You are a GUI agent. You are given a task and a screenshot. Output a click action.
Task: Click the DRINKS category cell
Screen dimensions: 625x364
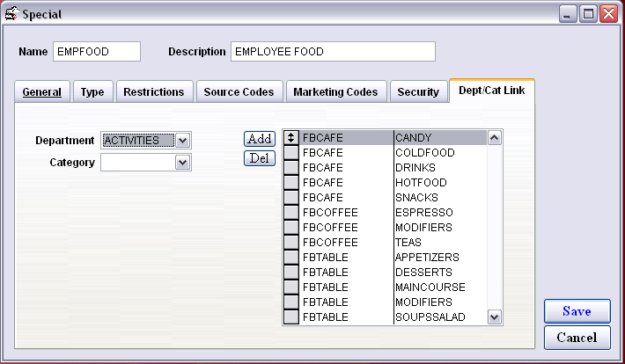tap(440, 168)
